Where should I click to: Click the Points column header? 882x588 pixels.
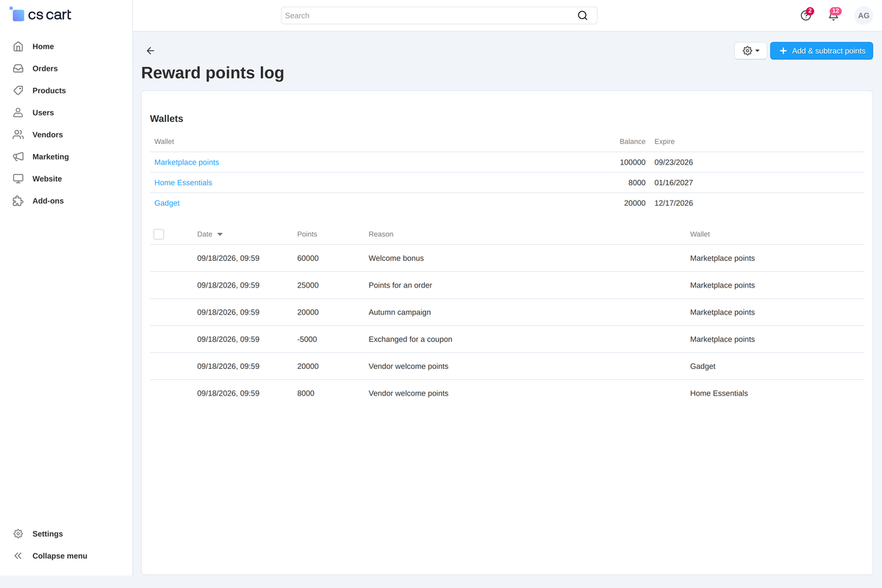tap(307, 234)
